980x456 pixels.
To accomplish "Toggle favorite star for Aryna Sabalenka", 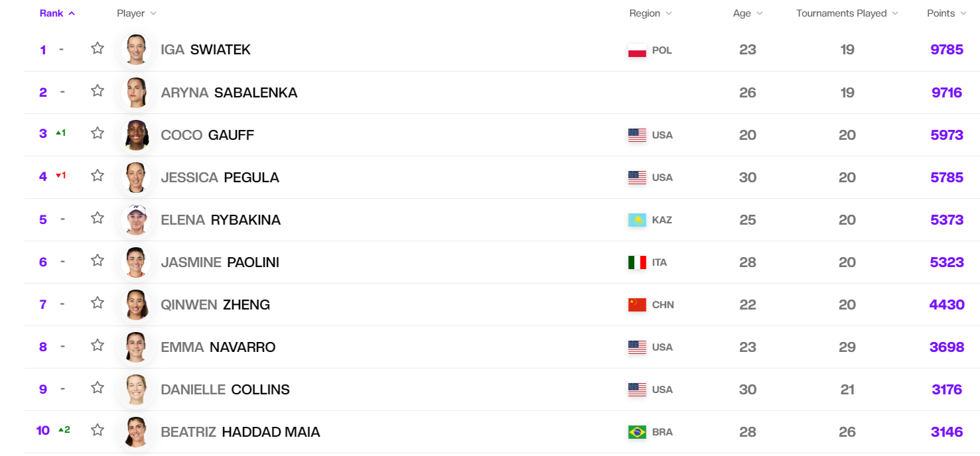I will 98,91.
